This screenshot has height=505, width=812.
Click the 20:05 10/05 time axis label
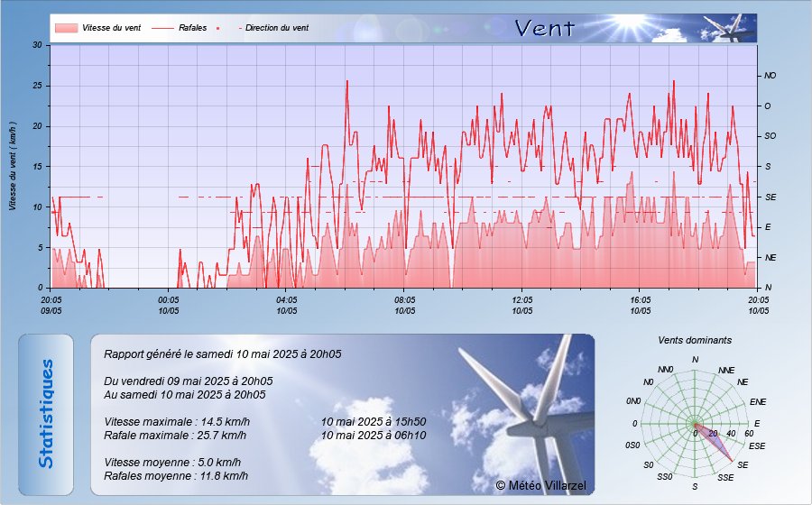pos(758,306)
